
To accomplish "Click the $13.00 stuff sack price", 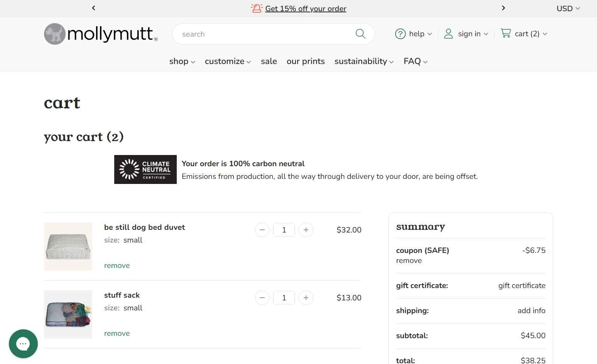I will point(349,298).
